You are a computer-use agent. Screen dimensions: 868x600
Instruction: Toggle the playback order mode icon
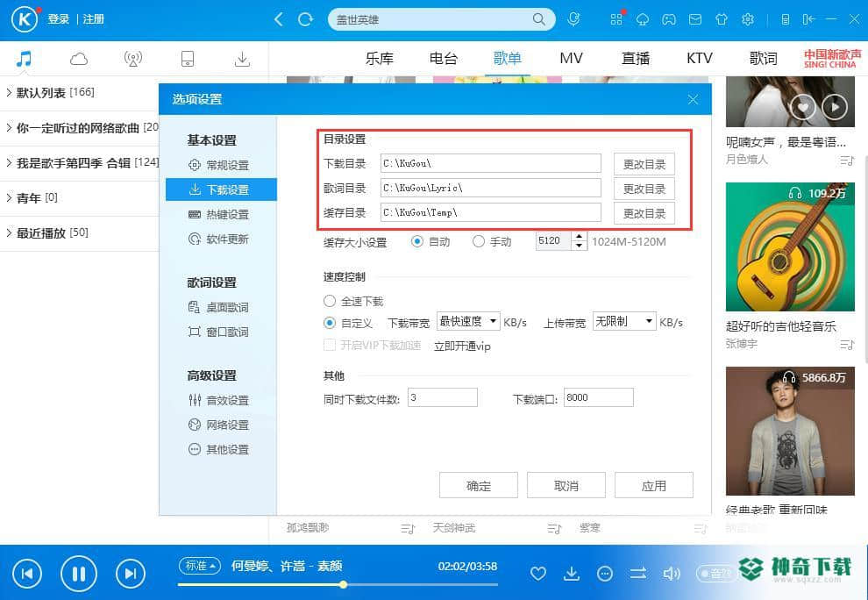point(638,574)
